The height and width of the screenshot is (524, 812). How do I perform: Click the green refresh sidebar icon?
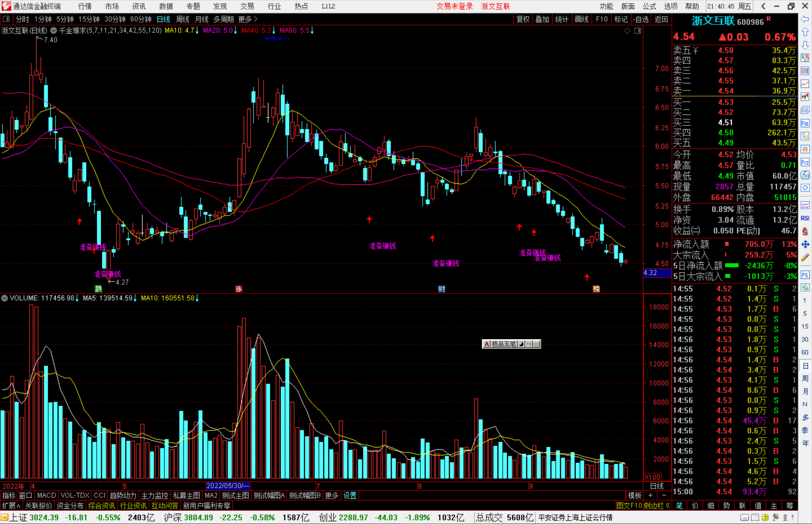tap(805, 288)
